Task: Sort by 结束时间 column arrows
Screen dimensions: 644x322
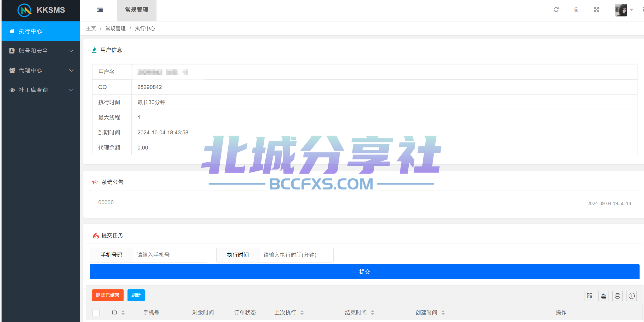Action: point(373,313)
